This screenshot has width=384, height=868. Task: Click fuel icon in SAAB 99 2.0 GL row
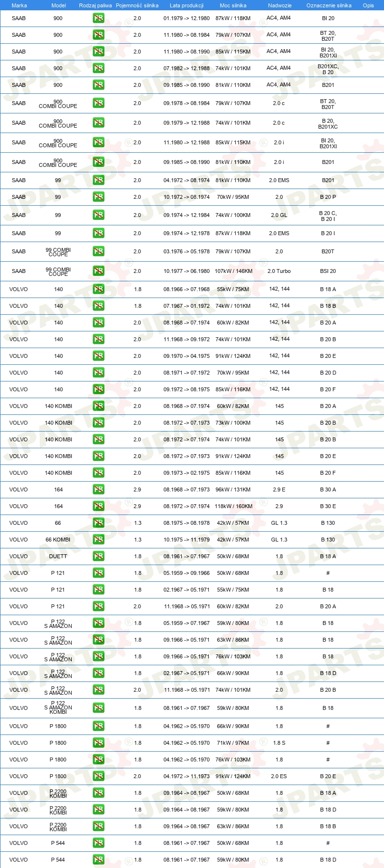tap(99, 215)
